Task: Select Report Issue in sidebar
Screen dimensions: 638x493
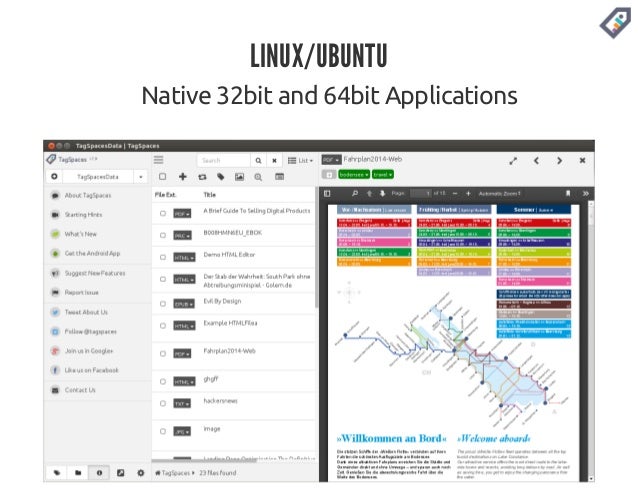Action: coord(81,292)
